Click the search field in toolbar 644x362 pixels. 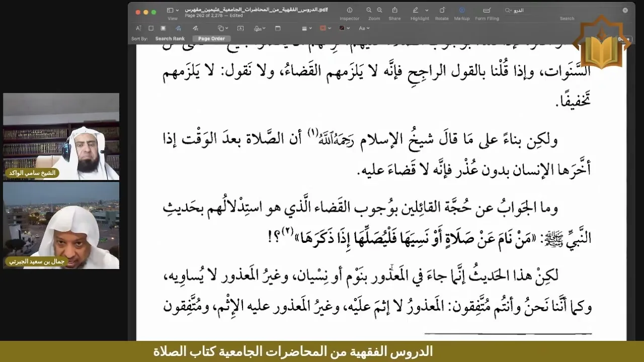click(x=567, y=10)
